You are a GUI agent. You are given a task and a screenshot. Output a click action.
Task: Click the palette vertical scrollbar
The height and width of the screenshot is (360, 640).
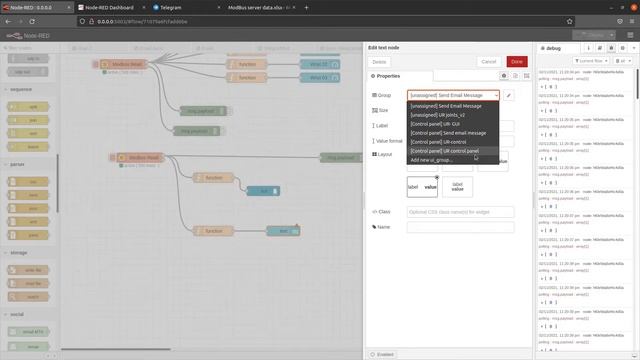pos(58,184)
